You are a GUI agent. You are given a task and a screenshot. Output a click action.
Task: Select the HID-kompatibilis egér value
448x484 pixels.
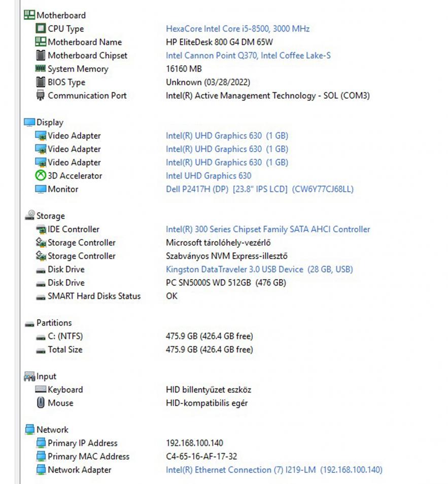click(x=207, y=403)
